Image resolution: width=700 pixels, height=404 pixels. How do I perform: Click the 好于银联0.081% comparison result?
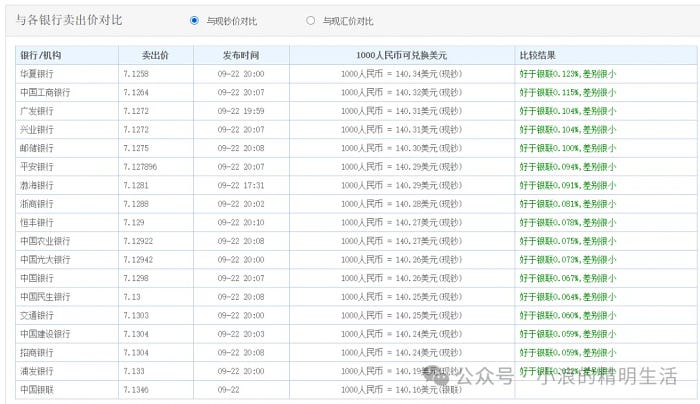pyautogui.click(x=567, y=204)
